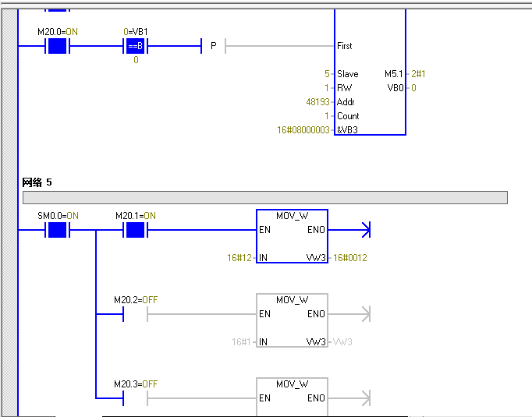This screenshot has height=417, width=532.
Task: Click the SM0.0 contact in network 5
Action: pyautogui.click(x=58, y=230)
